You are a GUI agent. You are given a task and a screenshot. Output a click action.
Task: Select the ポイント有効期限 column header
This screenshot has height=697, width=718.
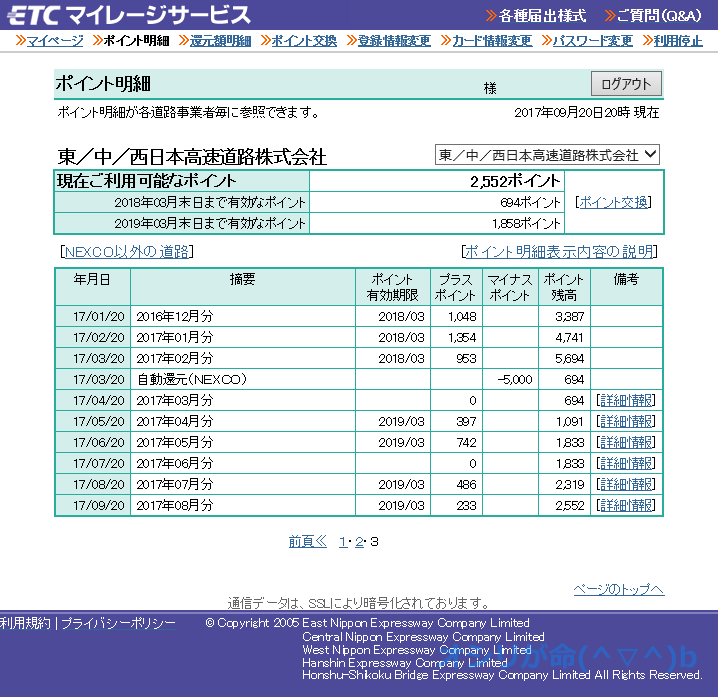[392, 287]
